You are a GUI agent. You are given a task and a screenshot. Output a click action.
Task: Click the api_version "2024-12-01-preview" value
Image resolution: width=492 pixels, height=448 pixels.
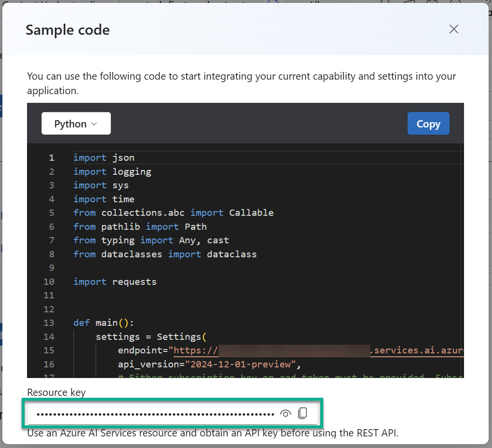click(x=240, y=364)
